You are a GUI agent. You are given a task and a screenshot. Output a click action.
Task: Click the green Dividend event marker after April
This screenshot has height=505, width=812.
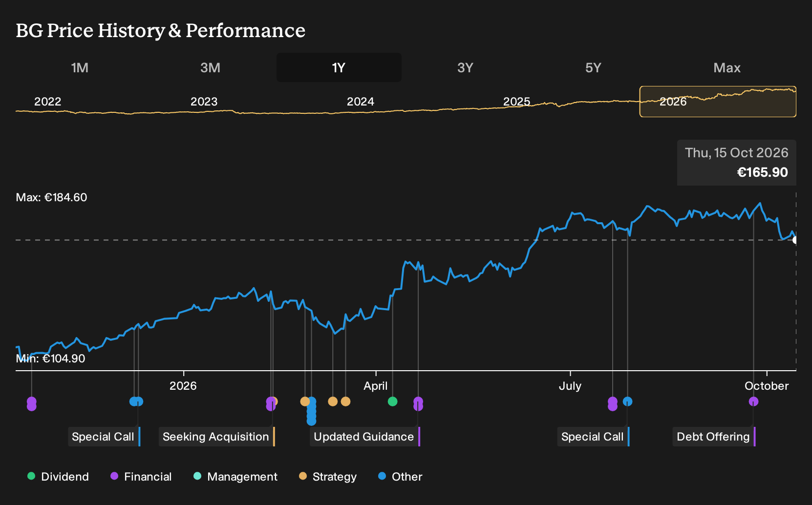point(392,401)
